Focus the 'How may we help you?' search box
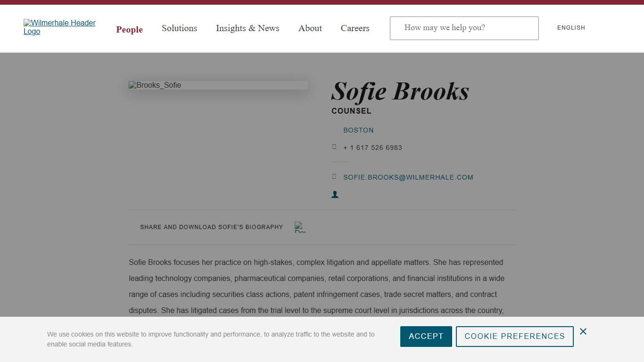 coord(464,28)
